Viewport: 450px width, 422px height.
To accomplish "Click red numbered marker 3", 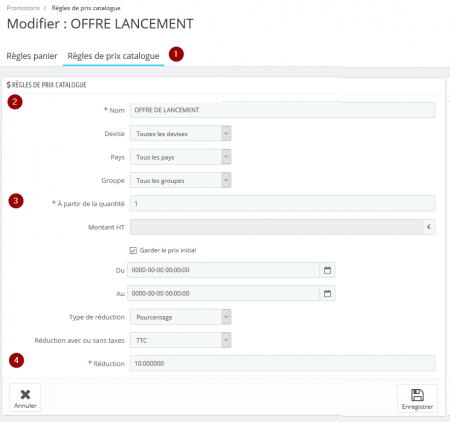I will pos(16,201).
